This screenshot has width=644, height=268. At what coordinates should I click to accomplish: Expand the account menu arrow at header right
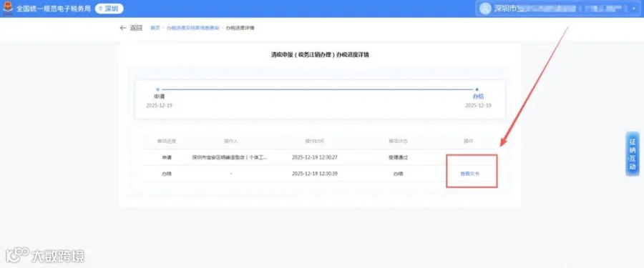(634, 9)
